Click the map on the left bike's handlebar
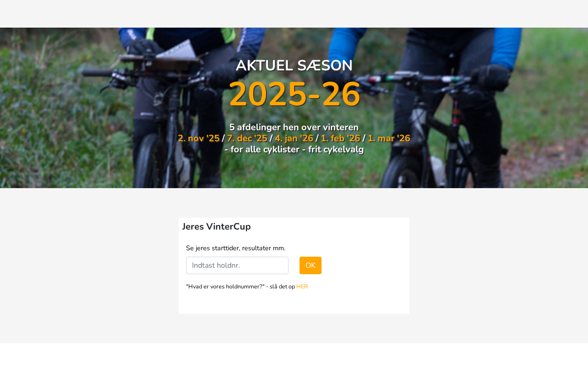Viewport: 588px width, 368px height. point(177,50)
